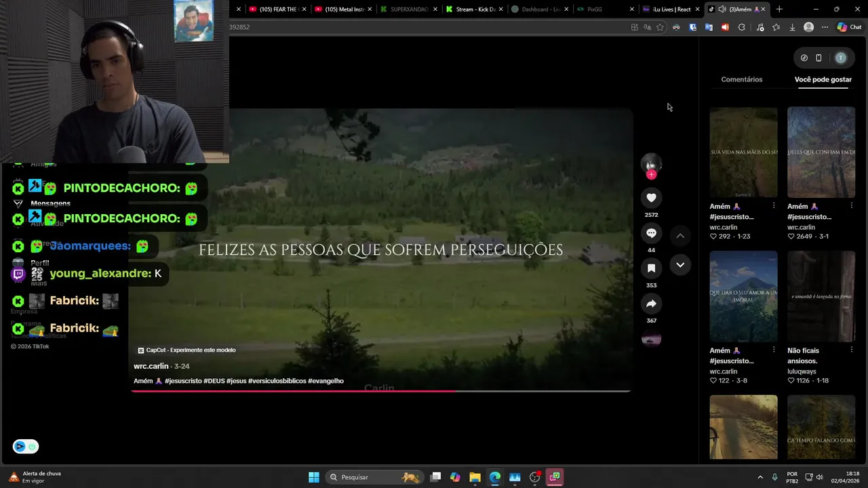Open recommended video thumbnail with 122 likes
Screen dimensions: 868x488
pyautogui.click(x=743, y=296)
